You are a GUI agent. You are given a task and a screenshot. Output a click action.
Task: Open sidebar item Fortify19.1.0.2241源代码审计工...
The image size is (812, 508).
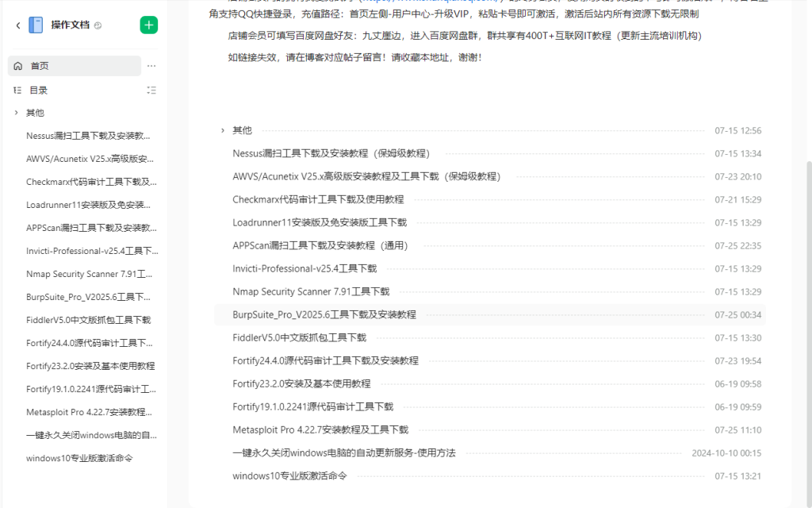pyautogui.click(x=91, y=389)
